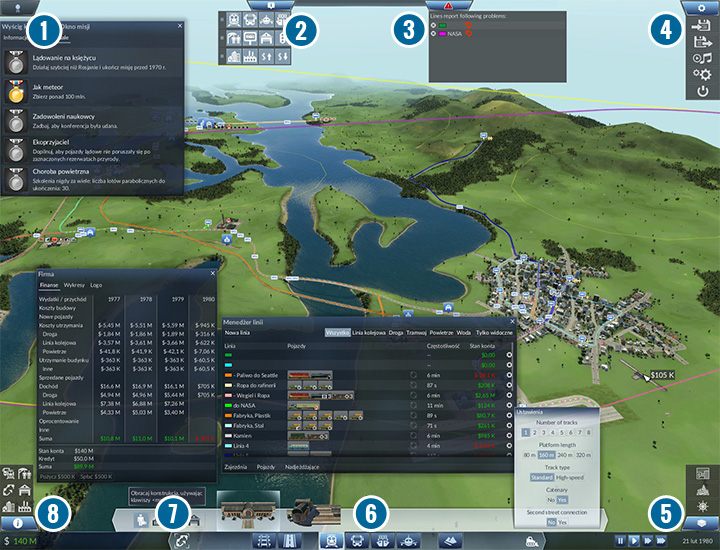Click the magenta NASA line color swatch
Screen dimensions: 720x550
coord(442,33)
